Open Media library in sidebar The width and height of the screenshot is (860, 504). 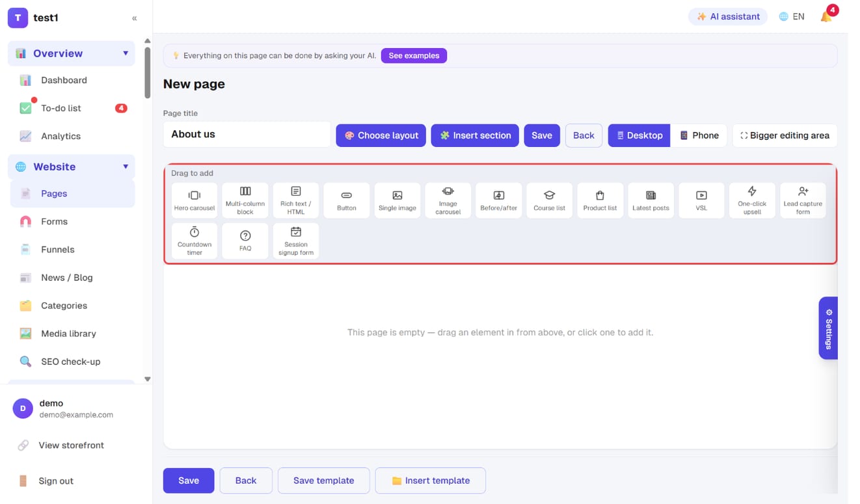pyautogui.click(x=73, y=333)
